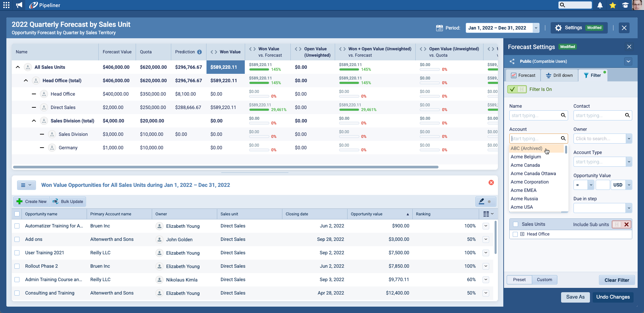
Task: Check the Head Office sales unit checkbox
Action: click(x=515, y=234)
